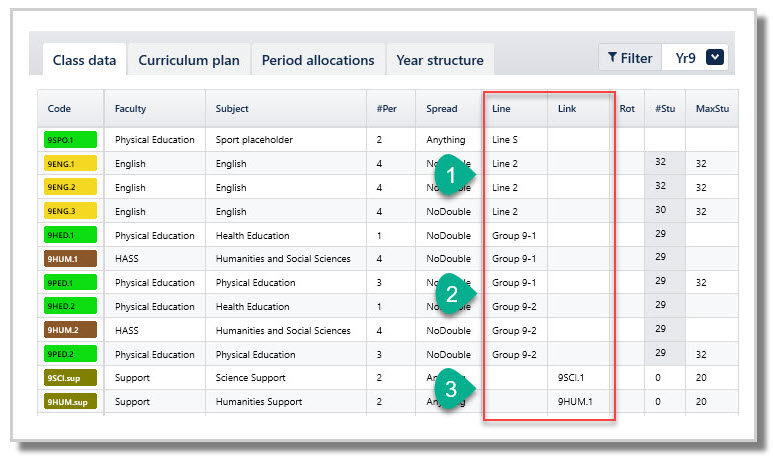Open the Yr9 year dropdown arrow
The image size is (773, 458).
tap(714, 57)
